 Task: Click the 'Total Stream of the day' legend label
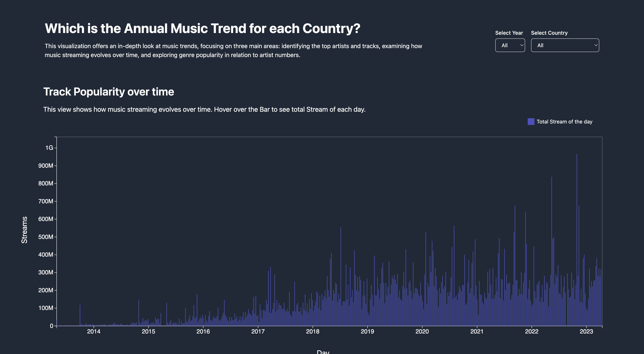point(564,122)
